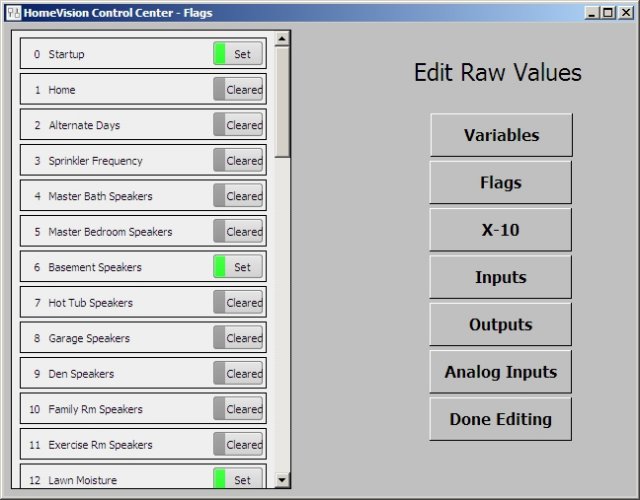Click the flag list scrollbar thumb
Screen dimensions: 640x500
click(282, 101)
